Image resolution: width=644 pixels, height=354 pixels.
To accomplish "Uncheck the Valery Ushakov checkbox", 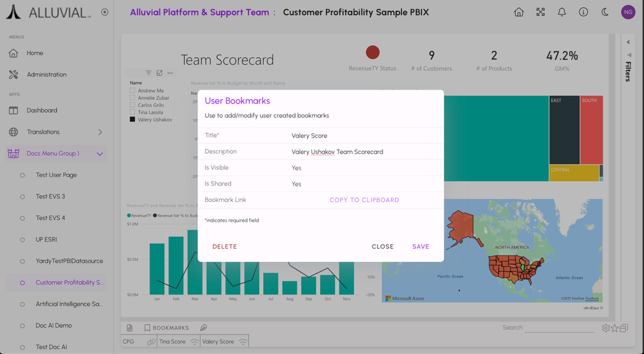I will 133,120.
